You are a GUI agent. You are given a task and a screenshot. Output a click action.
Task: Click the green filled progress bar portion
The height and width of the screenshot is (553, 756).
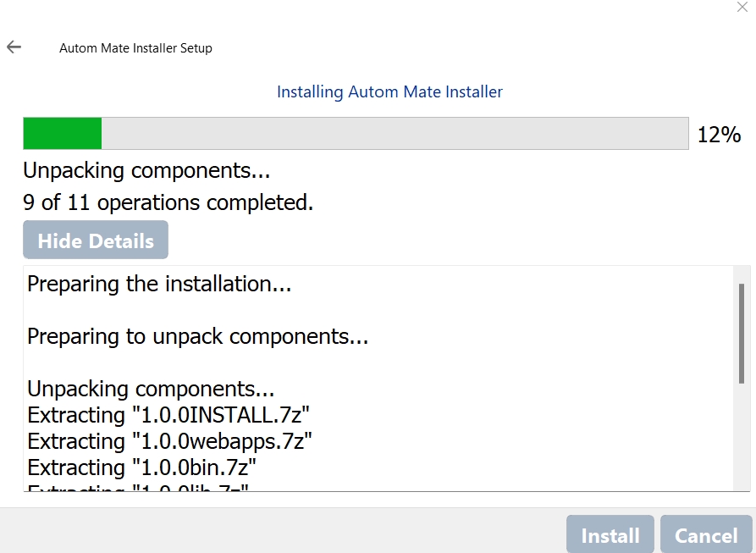[63, 134]
